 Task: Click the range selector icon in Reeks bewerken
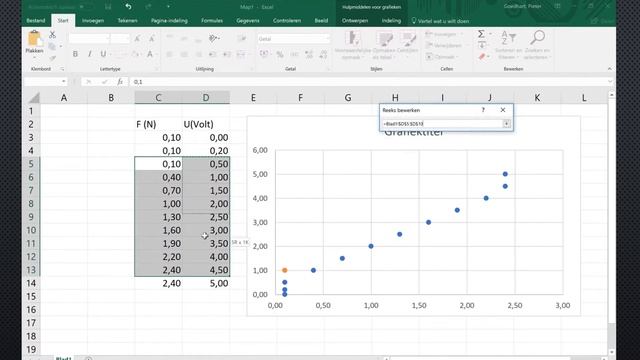[x=507, y=123]
